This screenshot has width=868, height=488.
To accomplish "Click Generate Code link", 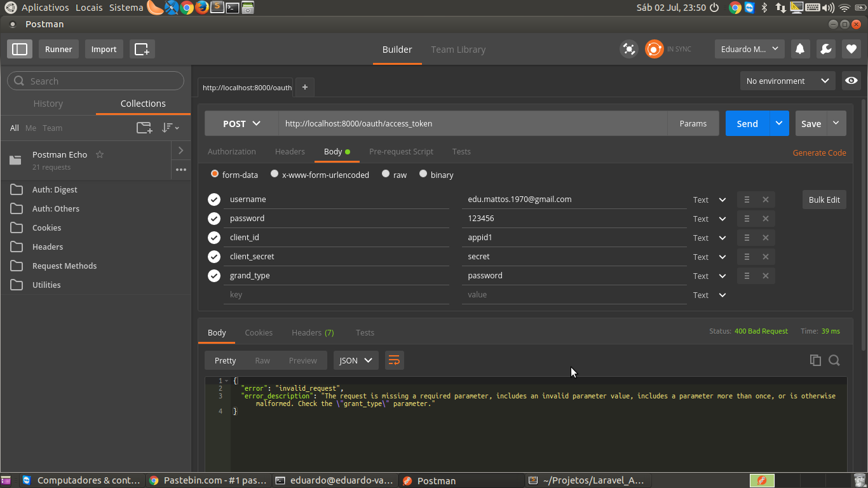I will pyautogui.click(x=819, y=152).
